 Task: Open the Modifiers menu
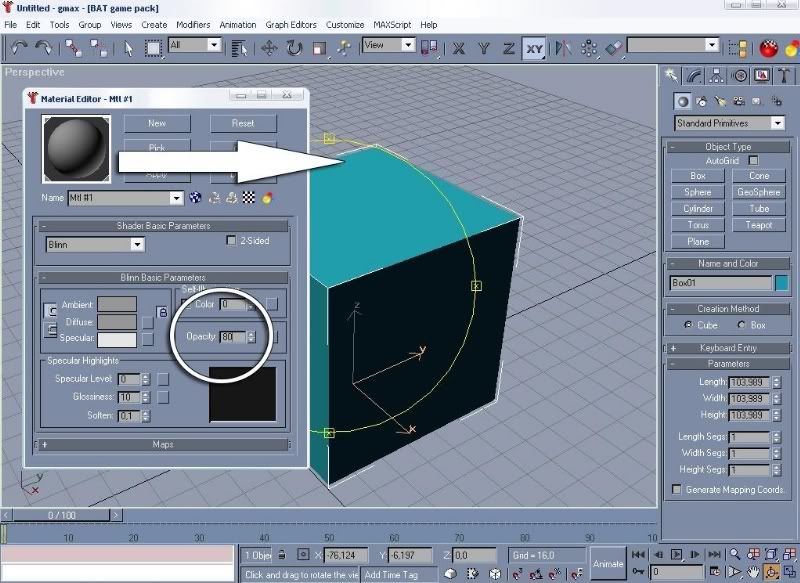pyautogui.click(x=194, y=24)
